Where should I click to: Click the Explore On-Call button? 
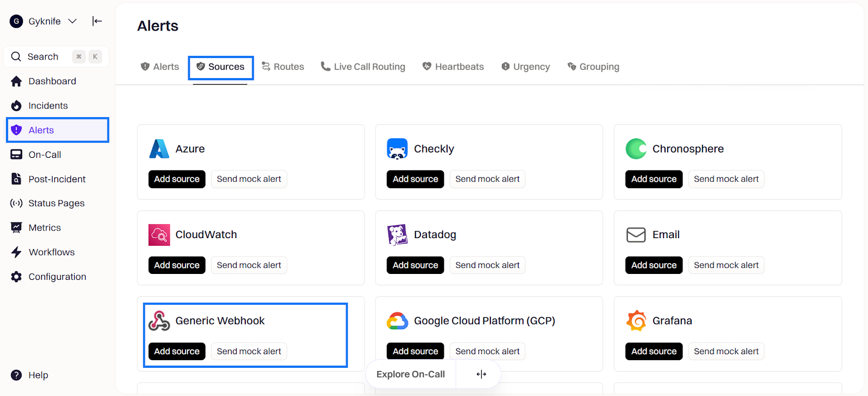pyautogui.click(x=411, y=374)
